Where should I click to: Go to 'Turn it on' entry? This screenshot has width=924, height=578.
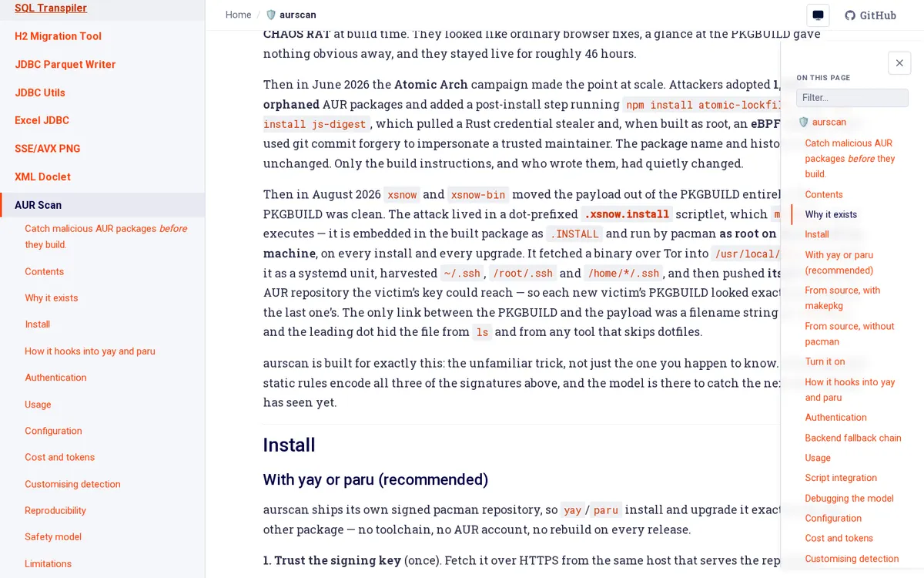click(825, 361)
